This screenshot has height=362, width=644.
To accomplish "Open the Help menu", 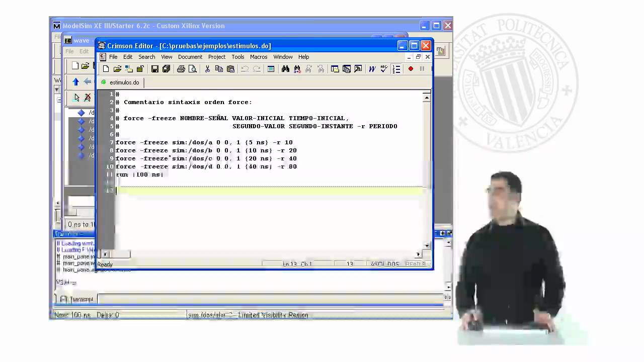I will coord(303,57).
